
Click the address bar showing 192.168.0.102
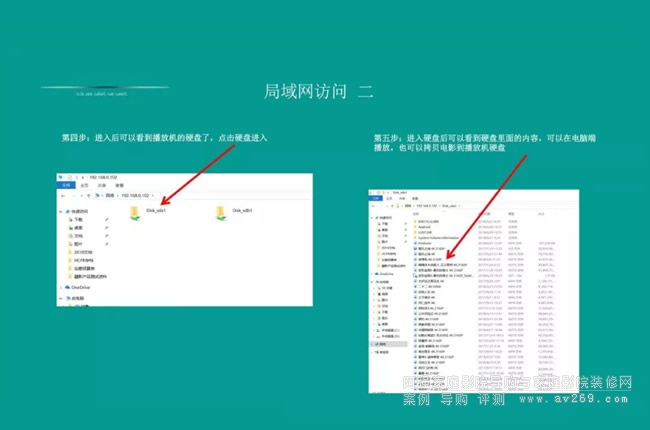point(135,195)
